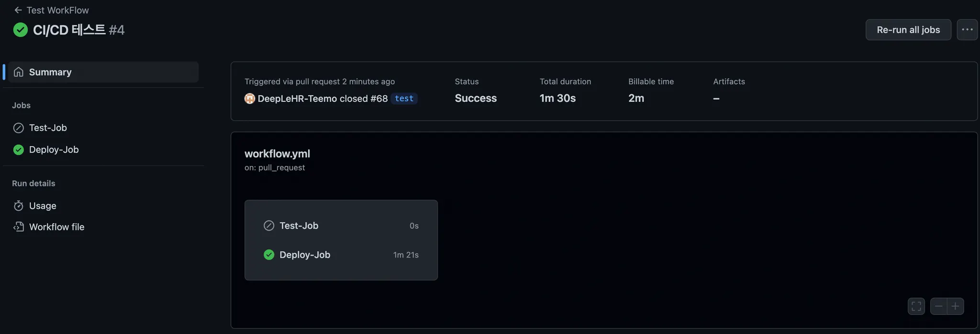Screen dimensions: 980x334
Task: Click green check on Deploy-Job graph node
Action: click(x=269, y=255)
